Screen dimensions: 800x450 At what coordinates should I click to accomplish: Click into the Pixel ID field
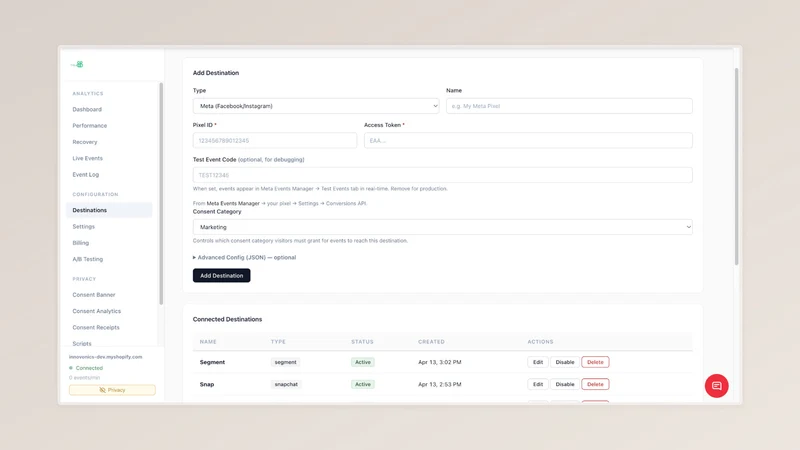274,140
